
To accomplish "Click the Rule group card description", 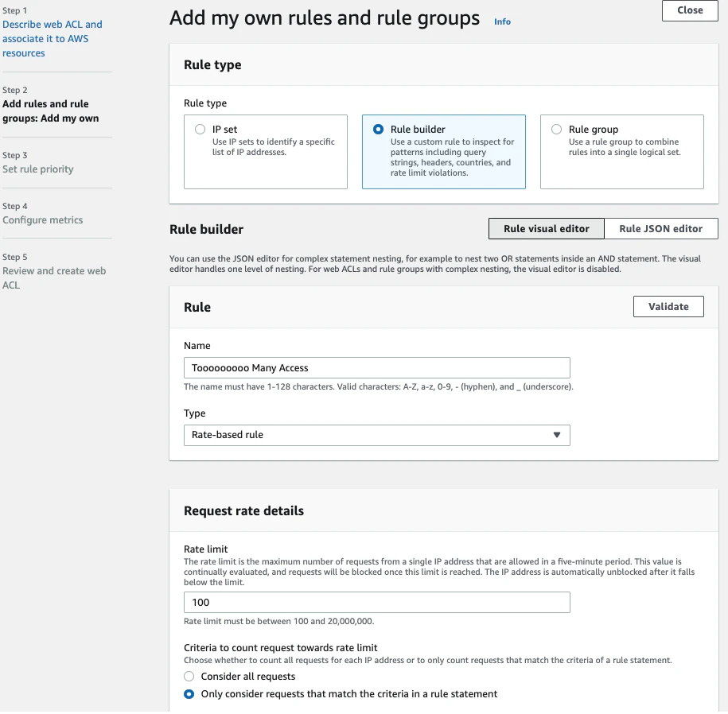I will point(625,147).
